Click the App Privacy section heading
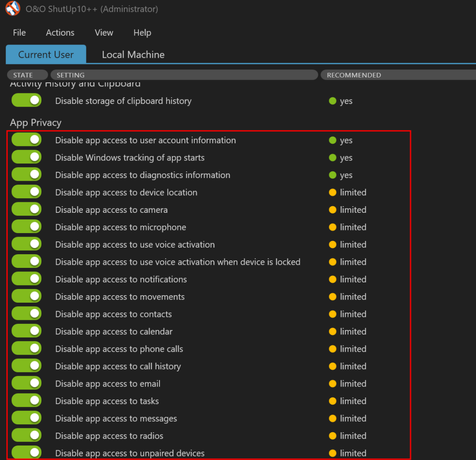Image resolution: width=476 pixels, height=460 pixels. coord(36,122)
